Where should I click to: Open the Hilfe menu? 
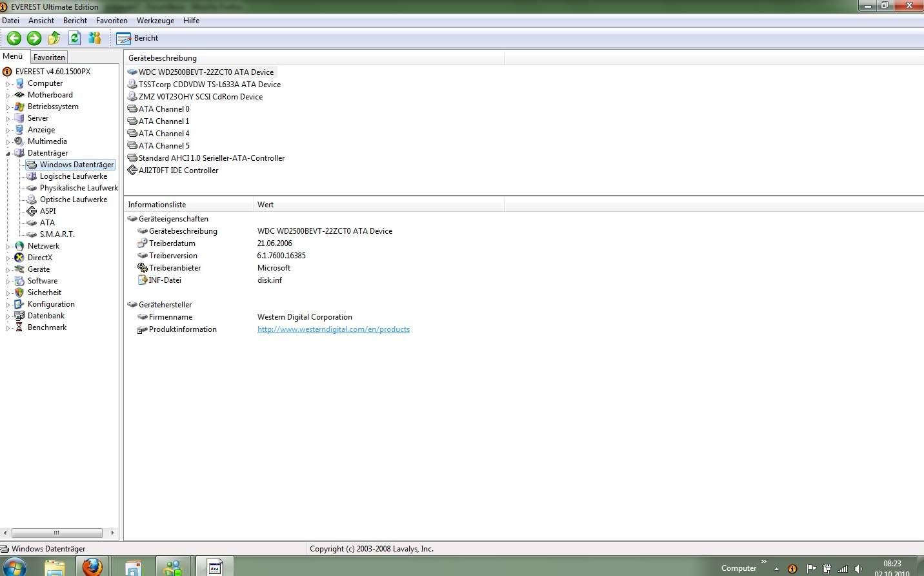191,21
